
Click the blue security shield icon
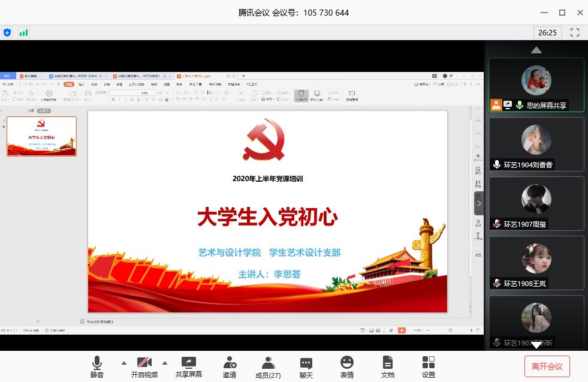point(7,32)
